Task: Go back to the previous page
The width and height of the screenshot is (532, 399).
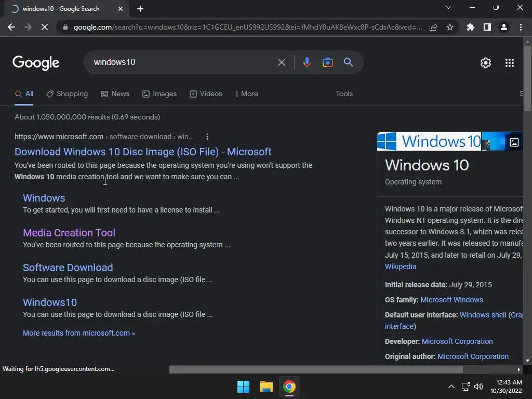Action: [11, 27]
